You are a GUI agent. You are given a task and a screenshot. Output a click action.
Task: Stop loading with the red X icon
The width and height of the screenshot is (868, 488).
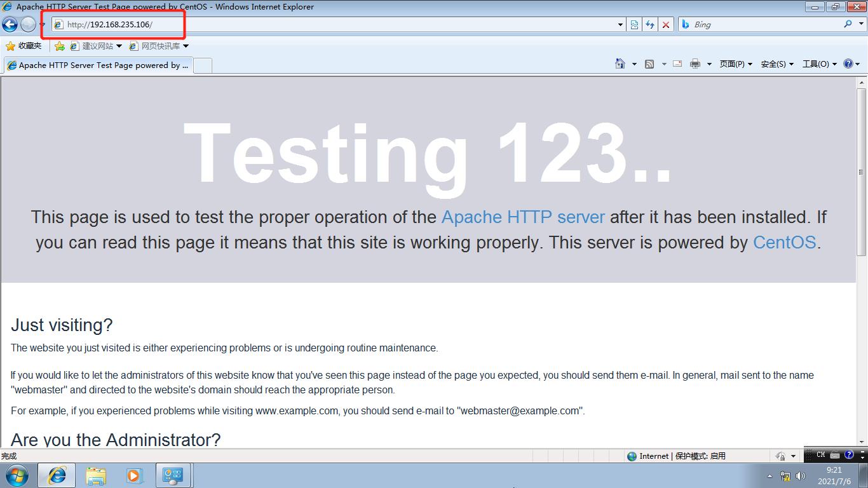(665, 25)
